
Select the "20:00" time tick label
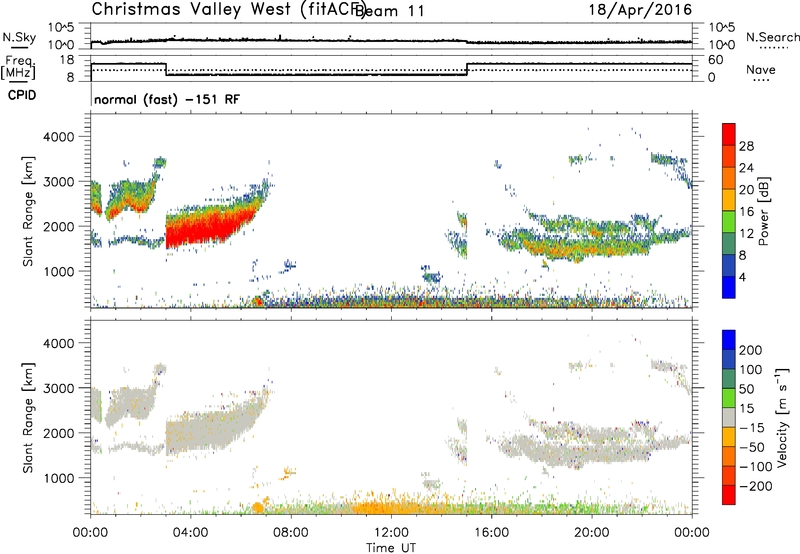[592, 533]
